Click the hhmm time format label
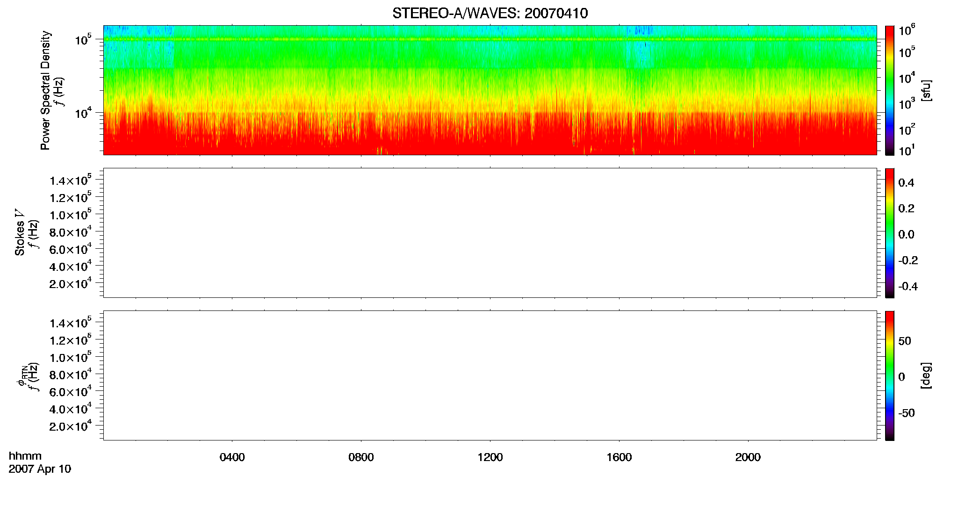The height and width of the screenshot is (505, 980). tap(25, 456)
